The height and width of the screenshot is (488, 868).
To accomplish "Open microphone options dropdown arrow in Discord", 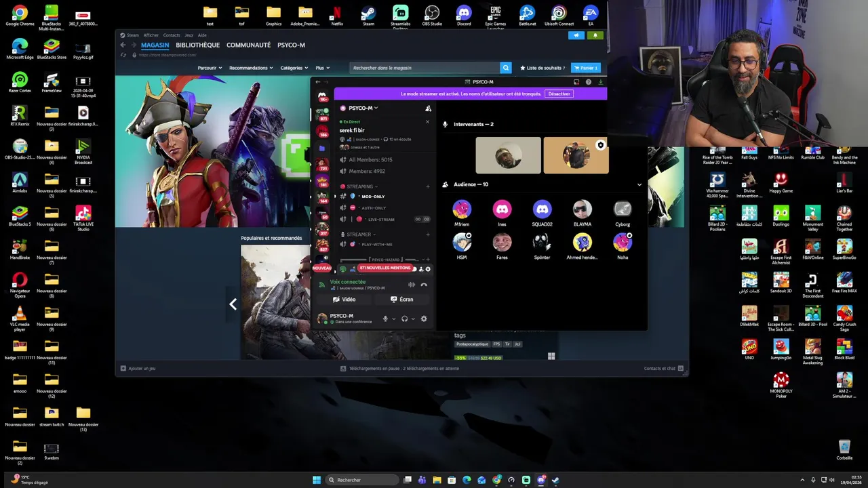I will (393, 319).
